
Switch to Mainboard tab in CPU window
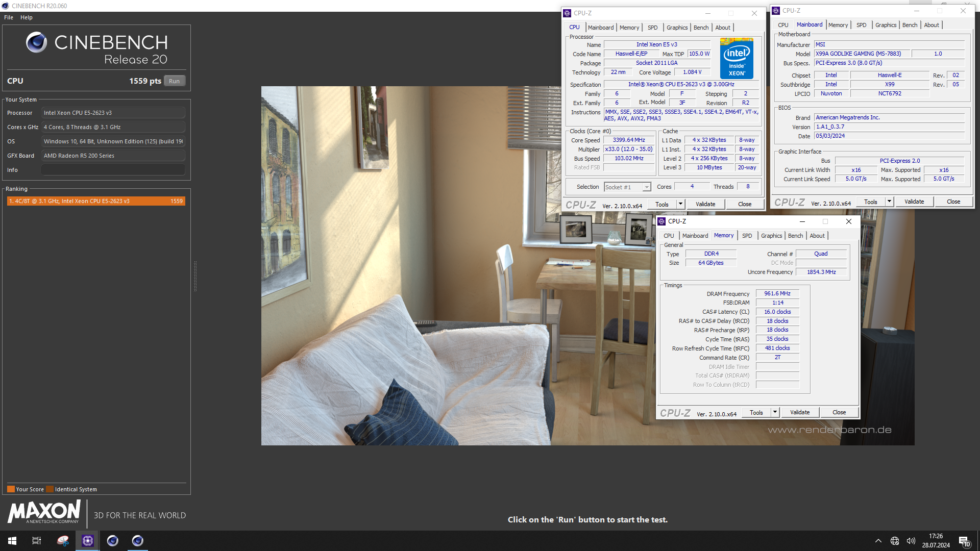601,28
